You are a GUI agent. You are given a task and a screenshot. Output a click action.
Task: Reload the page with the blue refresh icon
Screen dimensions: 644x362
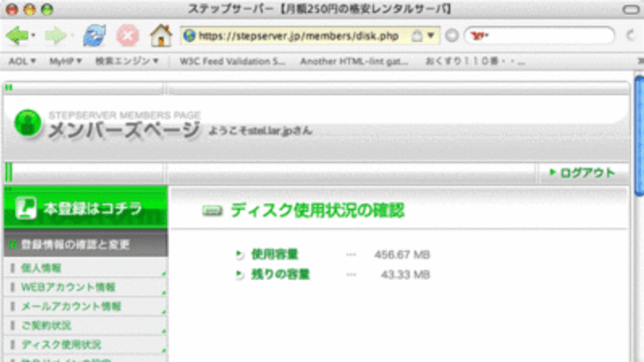tap(94, 35)
